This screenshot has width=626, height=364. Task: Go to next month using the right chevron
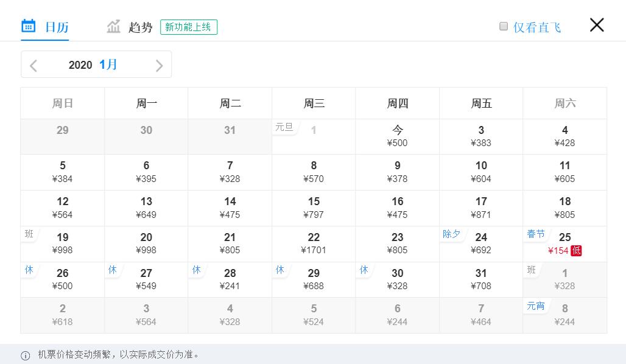[x=159, y=65]
